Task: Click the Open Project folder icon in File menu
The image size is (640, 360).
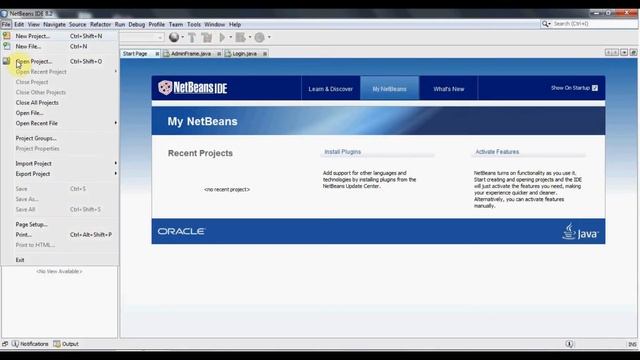Action: tap(6, 61)
